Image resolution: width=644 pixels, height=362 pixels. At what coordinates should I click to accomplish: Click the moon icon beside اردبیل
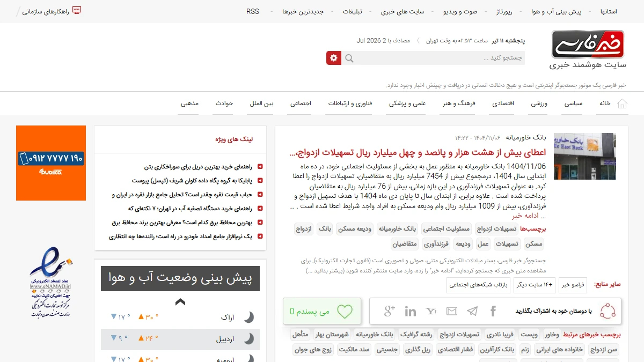pos(249,338)
